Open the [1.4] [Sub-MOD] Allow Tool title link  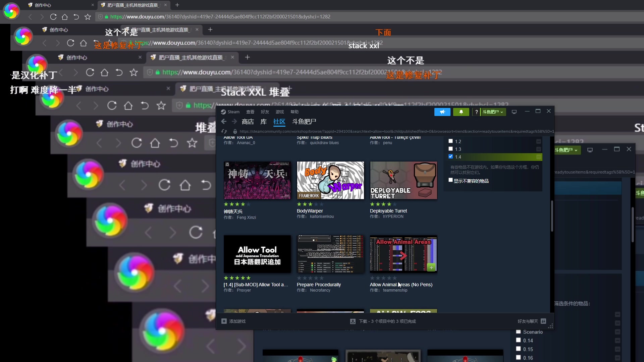point(256,285)
